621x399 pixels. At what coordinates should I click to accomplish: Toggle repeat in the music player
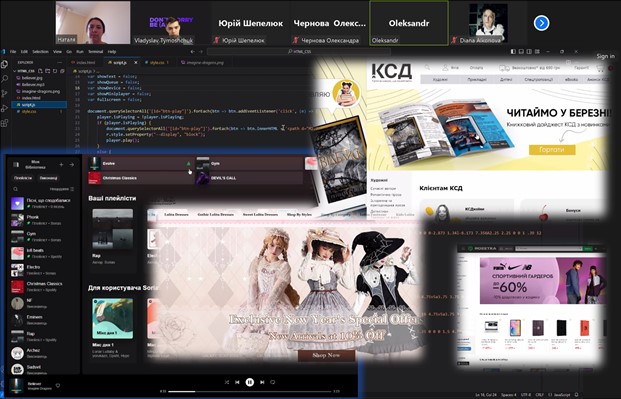pos(272,382)
